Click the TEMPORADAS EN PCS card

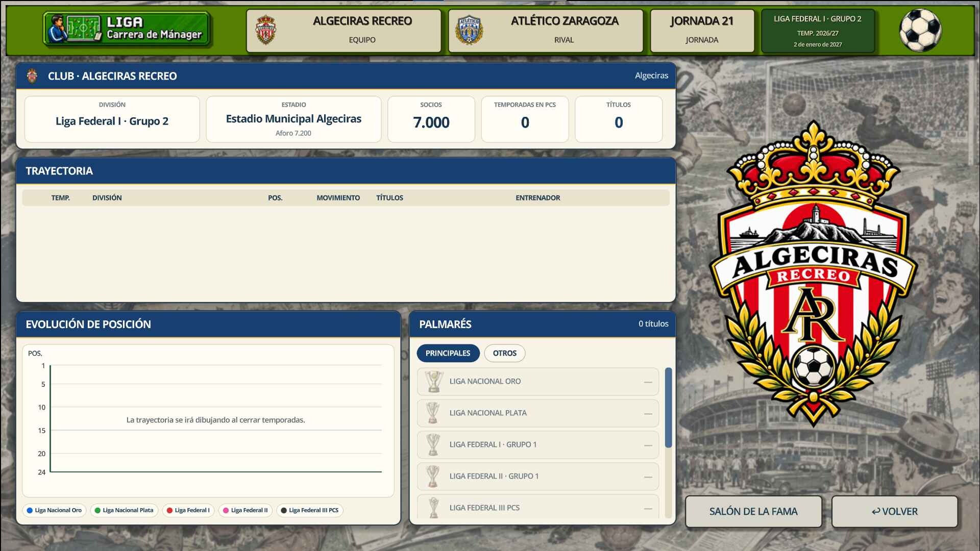tap(525, 119)
